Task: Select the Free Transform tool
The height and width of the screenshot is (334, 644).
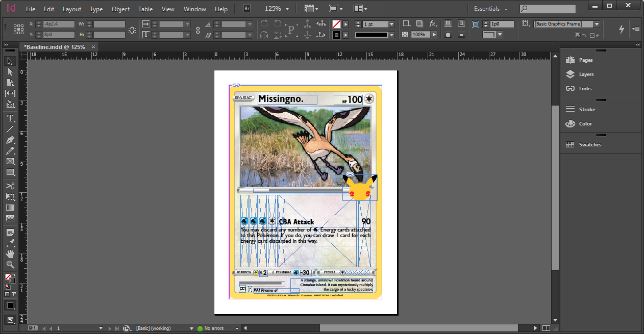Action: (10, 197)
